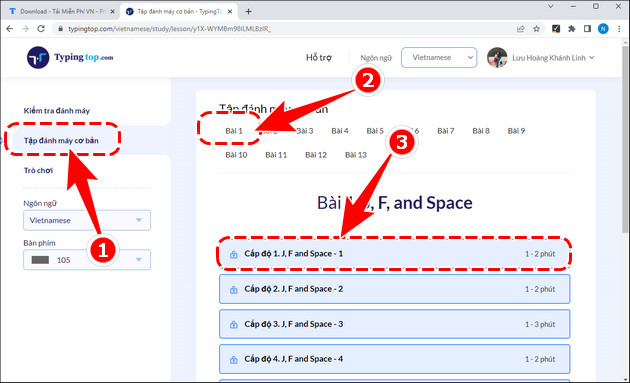Expand the sidebar Ngôn ngữ Vietnamese dropdown
The height and width of the screenshot is (383, 630).
point(87,220)
